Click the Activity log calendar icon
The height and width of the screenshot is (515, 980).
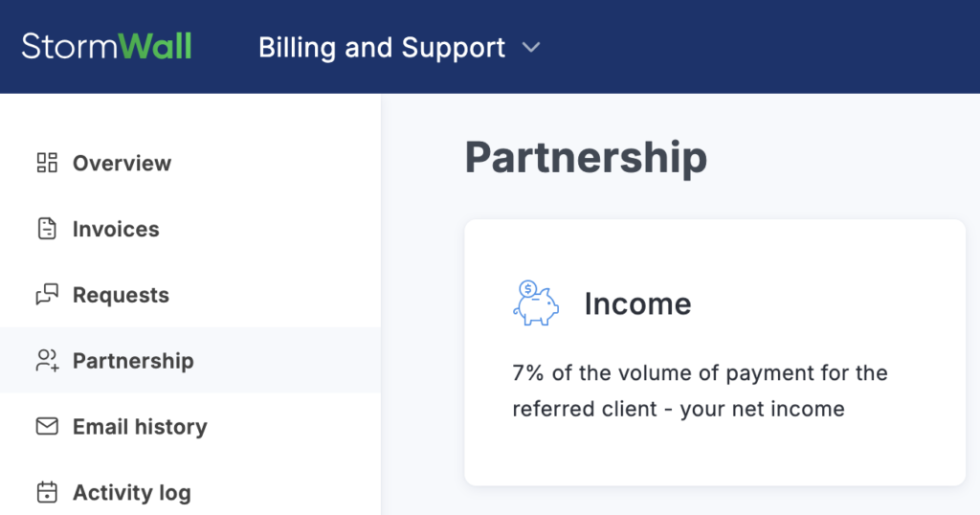47,493
